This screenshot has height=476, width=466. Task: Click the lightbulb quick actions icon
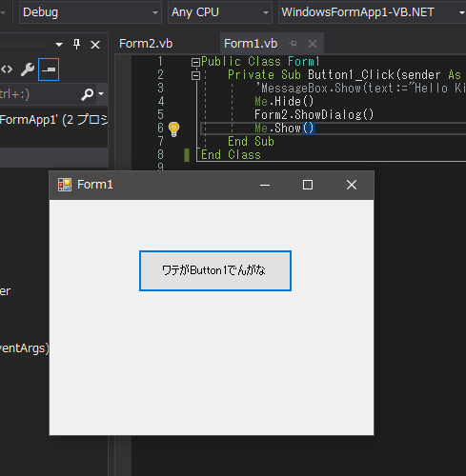173,129
